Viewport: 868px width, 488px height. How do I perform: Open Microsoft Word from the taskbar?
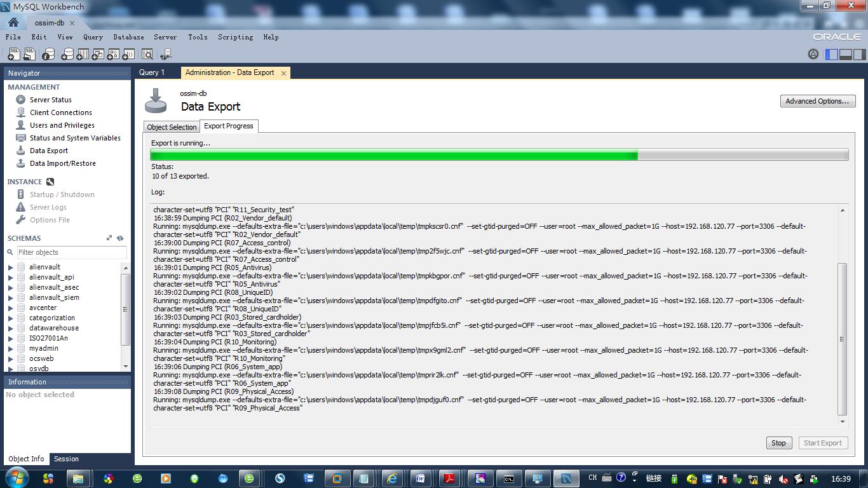421,478
